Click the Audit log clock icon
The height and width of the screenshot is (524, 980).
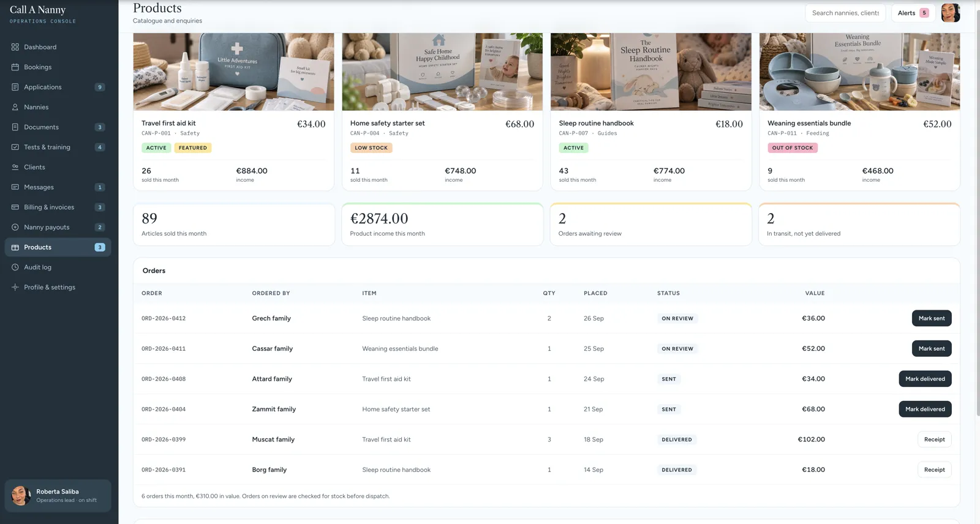click(15, 268)
